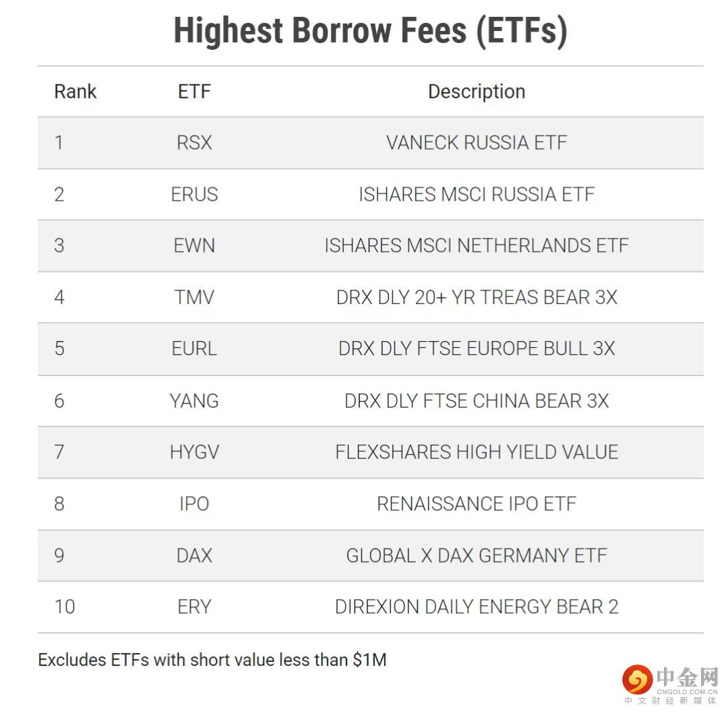Click the ERUS ticker cell
This screenshot has height=713, width=728.
click(194, 195)
